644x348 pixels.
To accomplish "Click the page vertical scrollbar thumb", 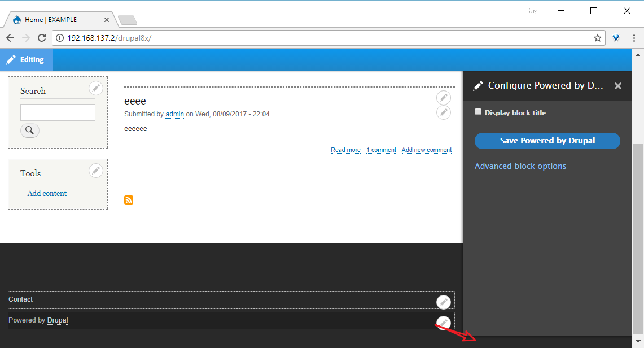I will click(x=638, y=239).
